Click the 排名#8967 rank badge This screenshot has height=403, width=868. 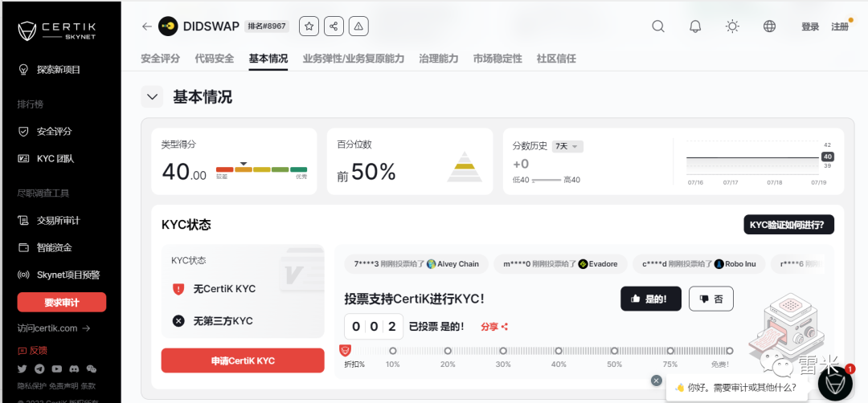coord(267,26)
